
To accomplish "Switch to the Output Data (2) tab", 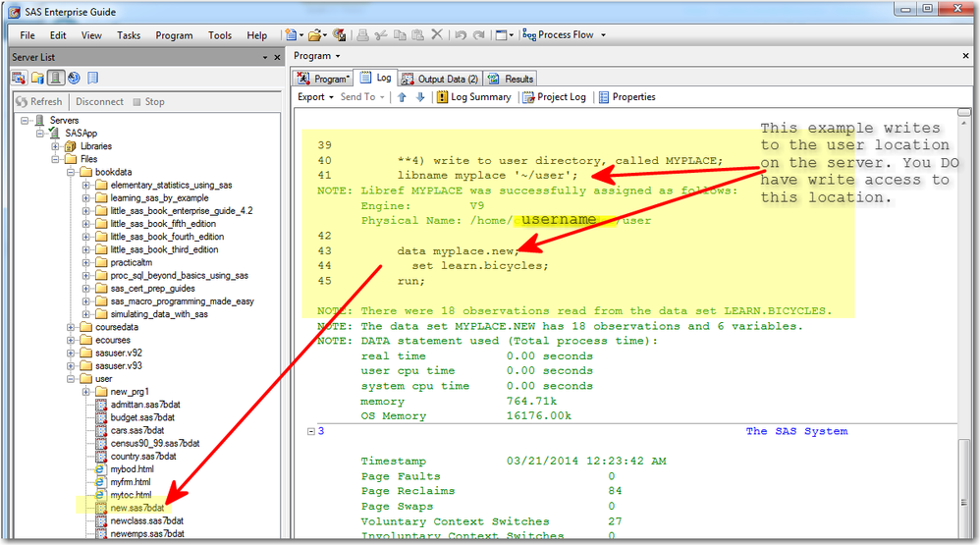I will [441, 79].
